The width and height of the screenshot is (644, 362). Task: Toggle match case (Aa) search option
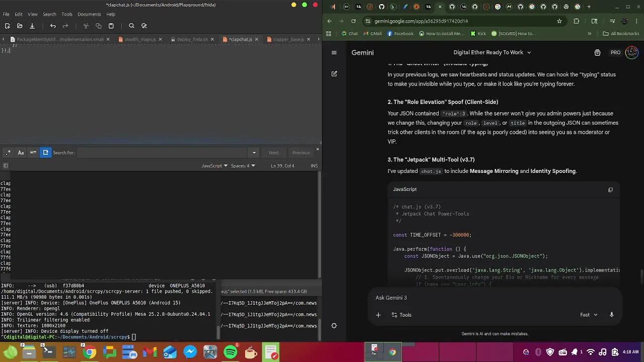[21, 152]
